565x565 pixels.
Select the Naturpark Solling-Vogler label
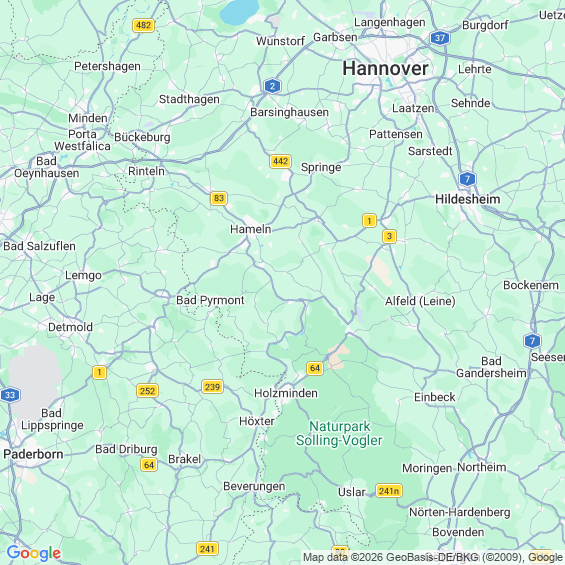coord(339,433)
